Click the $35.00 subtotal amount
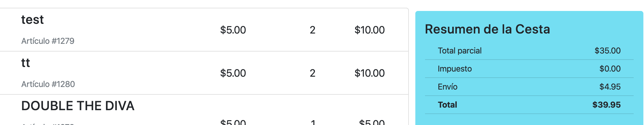 coord(608,51)
